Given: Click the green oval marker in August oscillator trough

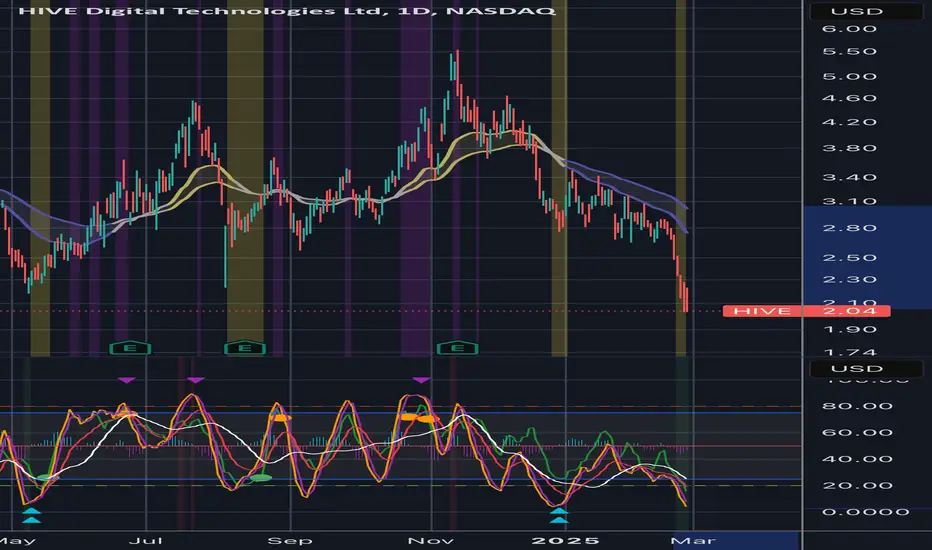Looking at the screenshot, I should coord(260,477).
